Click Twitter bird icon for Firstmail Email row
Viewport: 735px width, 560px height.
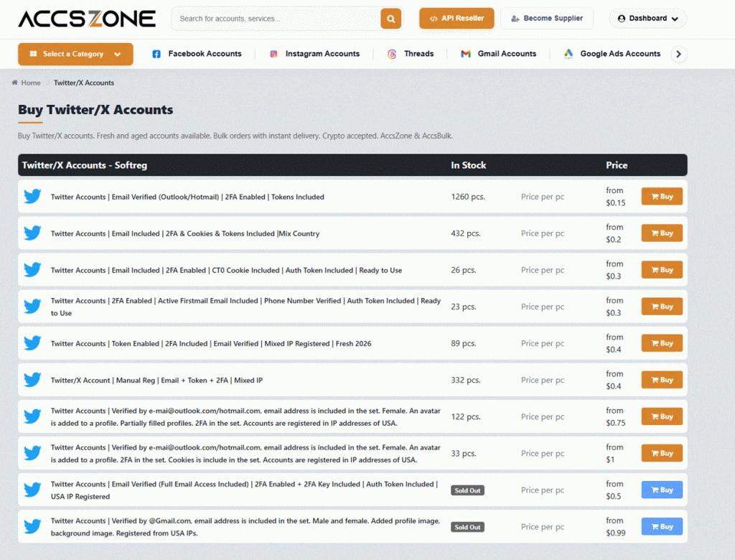[x=32, y=307]
